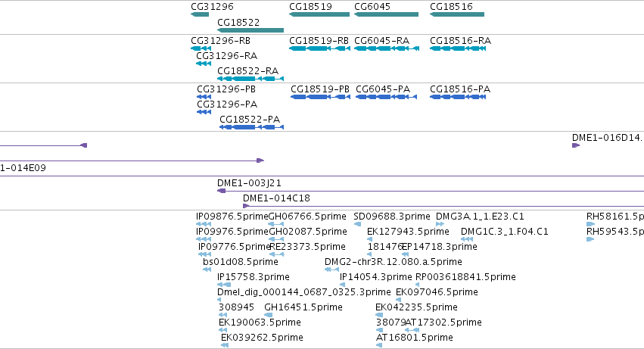Select the AT16801.5prime EST label
The image size is (644, 349).
pos(415,338)
